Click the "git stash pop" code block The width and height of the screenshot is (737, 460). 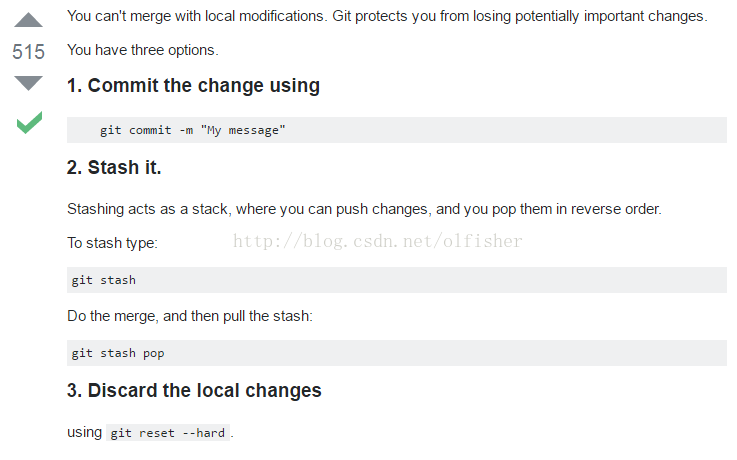pos(396,353)
